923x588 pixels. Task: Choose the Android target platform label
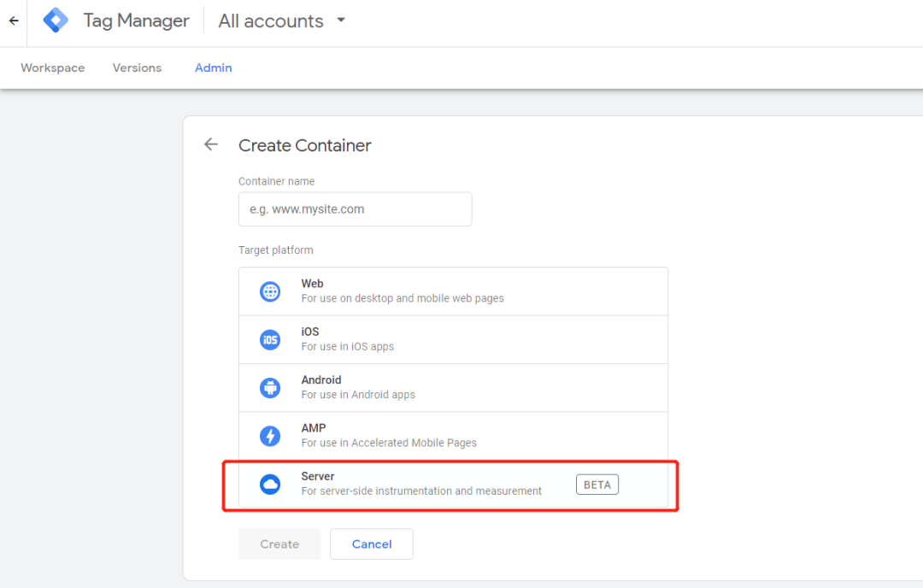pyautogui.click(x=321, y=380)
